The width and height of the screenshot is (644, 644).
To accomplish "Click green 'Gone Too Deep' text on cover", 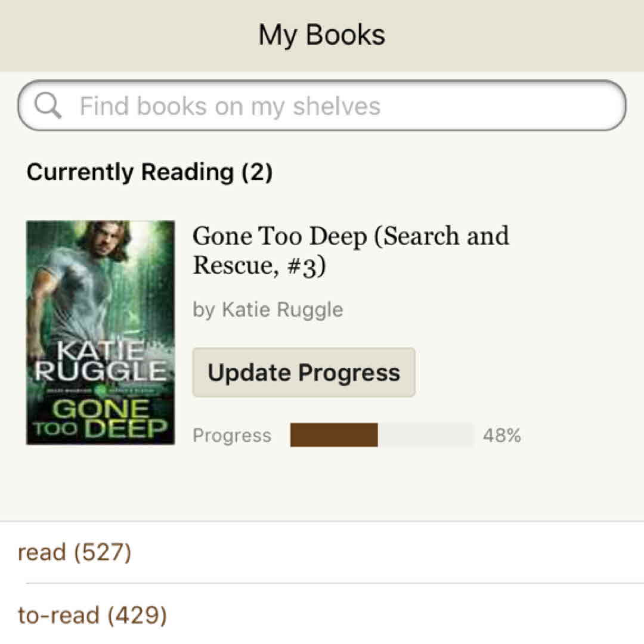I will (x=100, y=419).
